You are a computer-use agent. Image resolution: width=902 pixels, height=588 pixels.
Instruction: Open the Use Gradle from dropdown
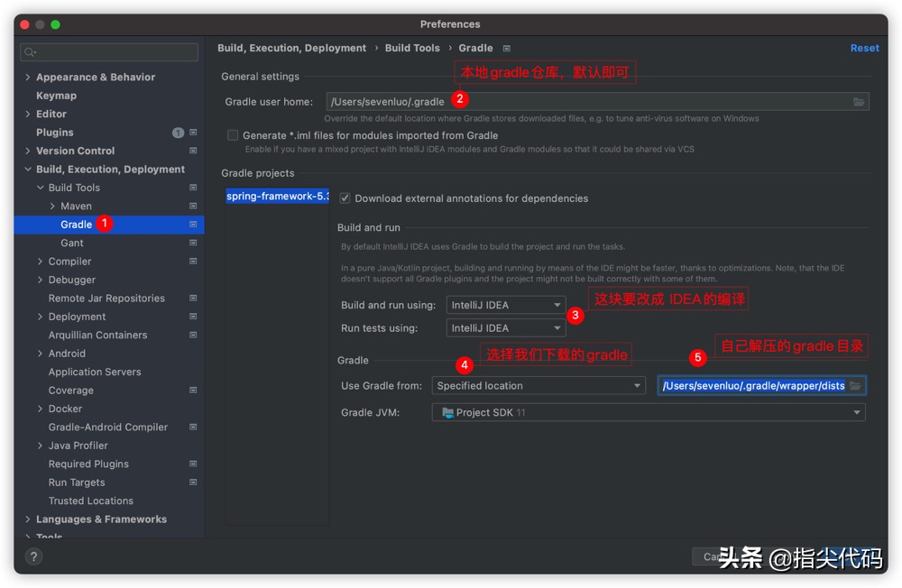click(x=538, y=386)
